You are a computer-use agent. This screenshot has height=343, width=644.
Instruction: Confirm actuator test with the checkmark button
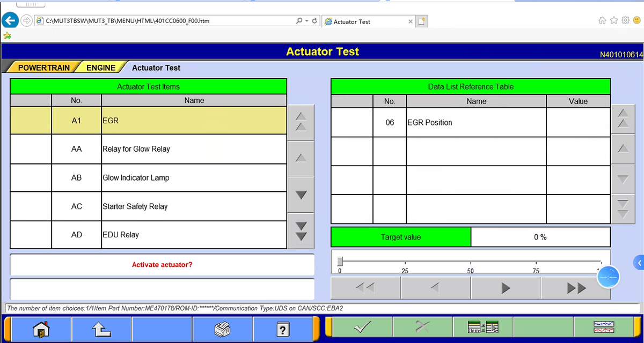(363, 327)
